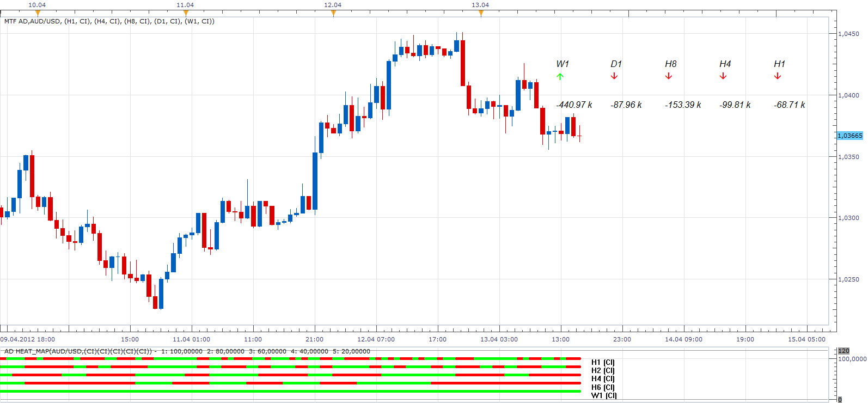Viewport: 868px width, 403px height.
Task: Select the current price label 1,03665
Action: pos(850,136)
